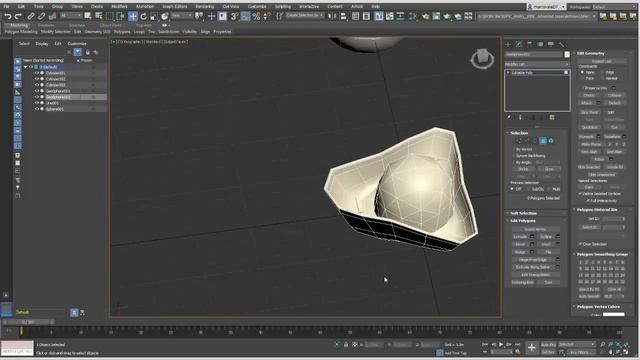Activate the Select and Scale tool

pyautogui.click(x=154, y=16)
